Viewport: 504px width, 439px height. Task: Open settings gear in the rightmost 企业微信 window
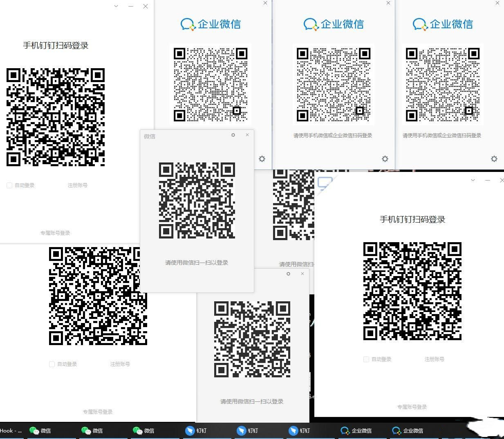(494, 159)
